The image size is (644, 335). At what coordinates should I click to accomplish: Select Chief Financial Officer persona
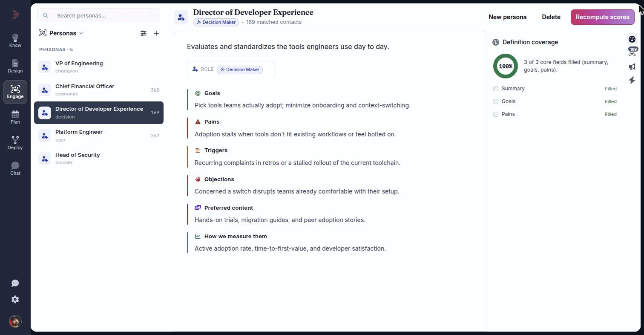coord(99,90)
